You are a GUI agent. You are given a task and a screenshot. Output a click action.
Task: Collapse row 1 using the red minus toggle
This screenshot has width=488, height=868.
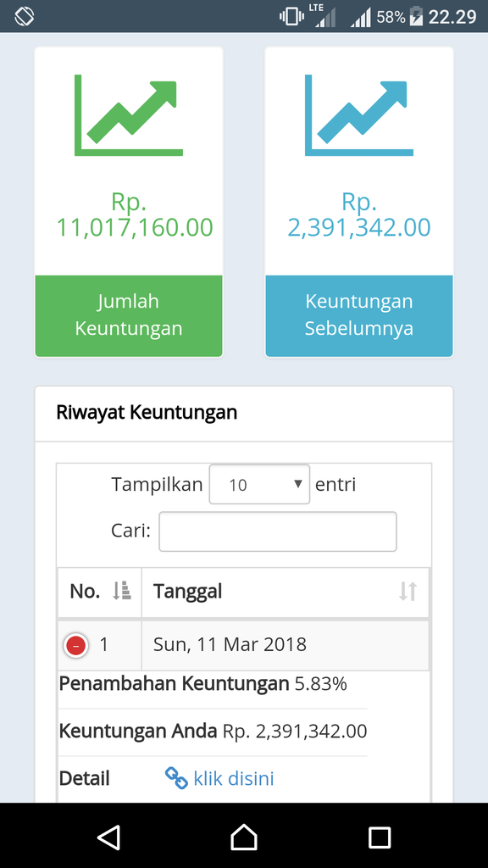(75, 644)
